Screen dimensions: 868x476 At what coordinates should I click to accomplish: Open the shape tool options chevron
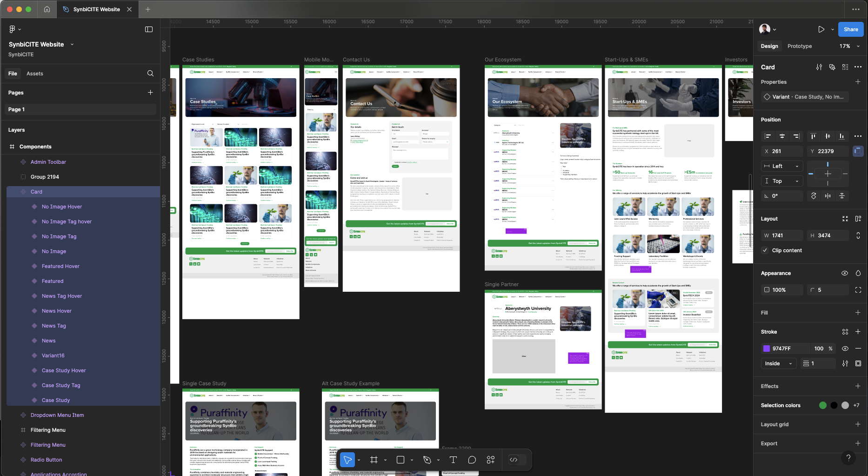tap(412, 460)
